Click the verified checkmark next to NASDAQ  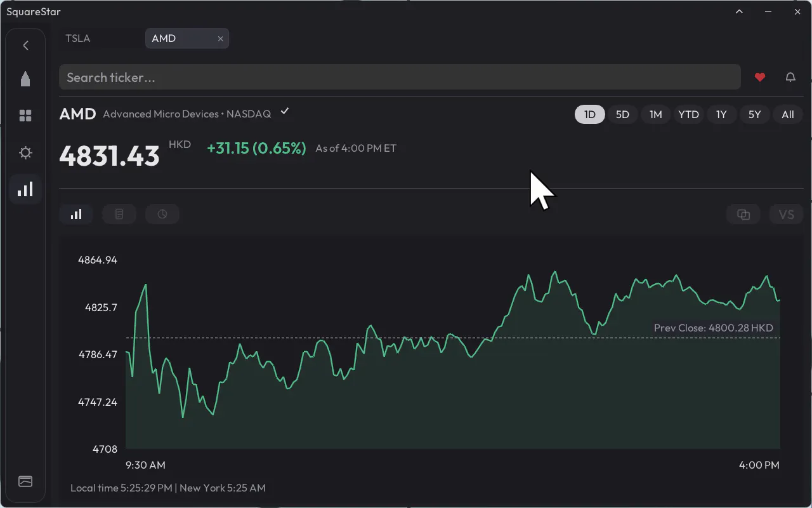tap(285, 111)
